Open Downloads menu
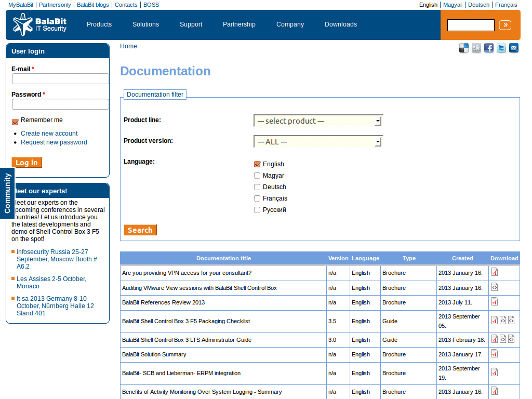Screen dimensions: 532x399 (341, 24)
